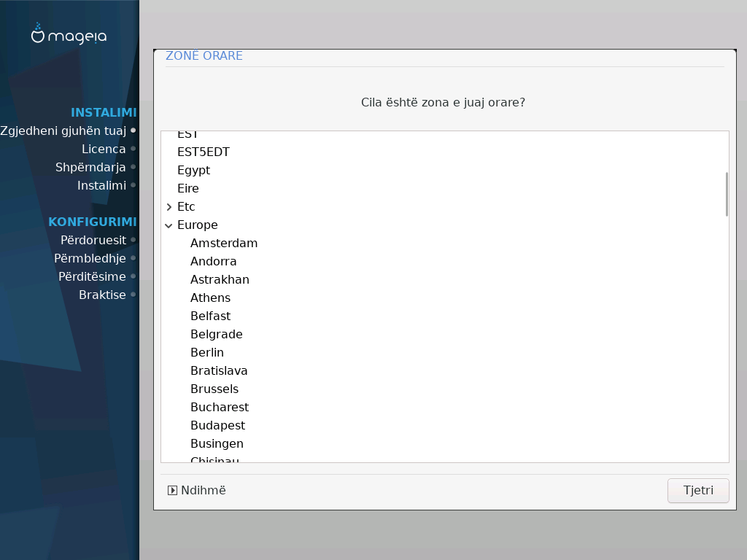
Task: Collapse the Europe timezone group
Action: tap(169, 225)
